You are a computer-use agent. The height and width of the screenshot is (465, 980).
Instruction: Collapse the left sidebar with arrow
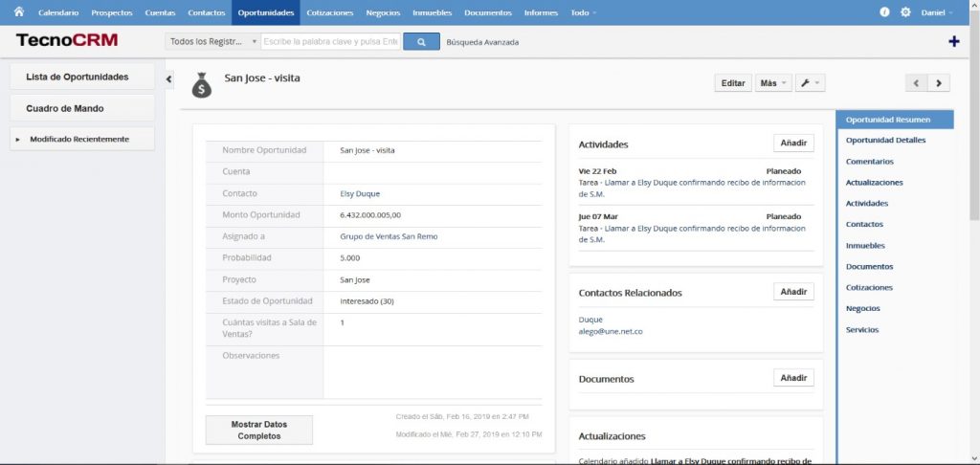click(169, 79)
